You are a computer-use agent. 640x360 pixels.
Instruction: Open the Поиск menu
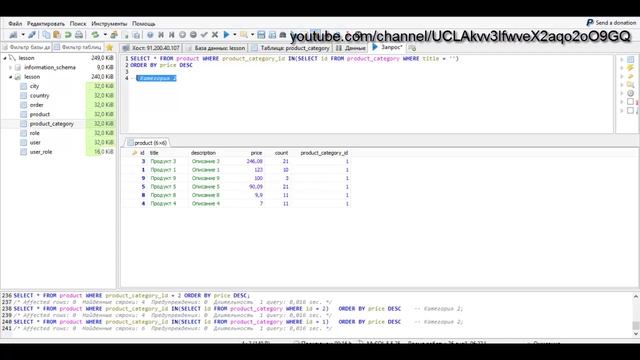tap(78, 24)
